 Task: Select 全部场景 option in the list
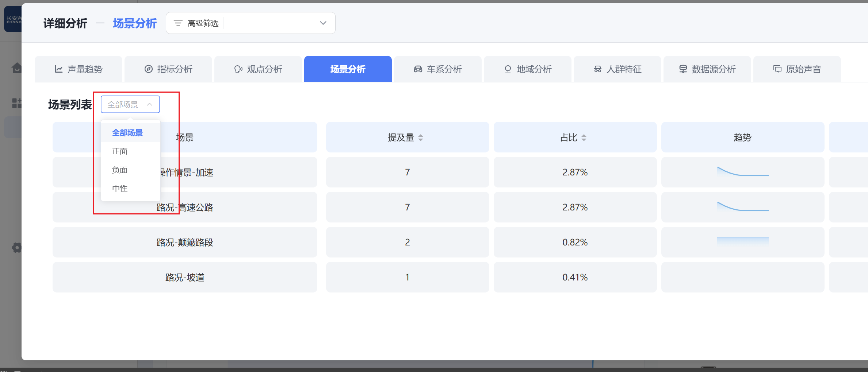click(127, 133)
